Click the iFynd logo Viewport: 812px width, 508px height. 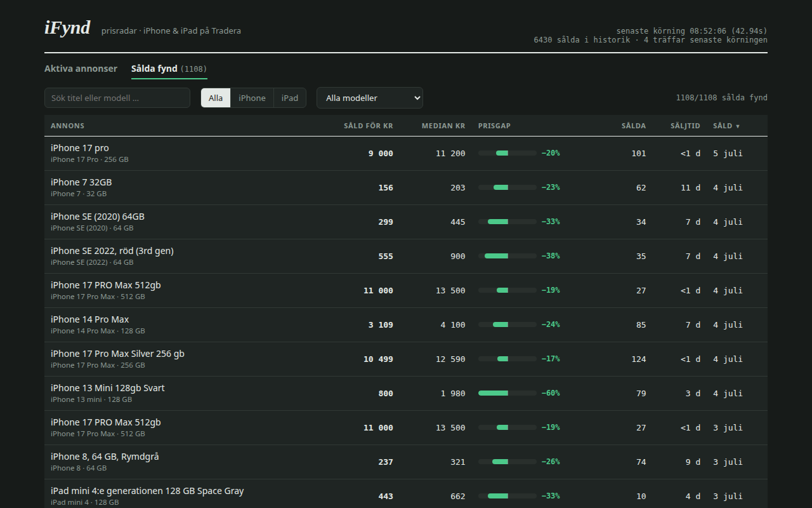point(67,28)
